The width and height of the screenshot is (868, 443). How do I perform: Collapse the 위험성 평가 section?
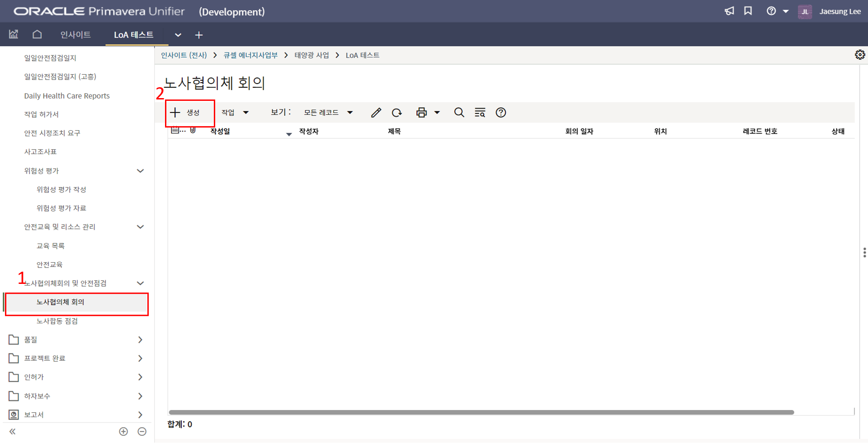coord(140,171)
